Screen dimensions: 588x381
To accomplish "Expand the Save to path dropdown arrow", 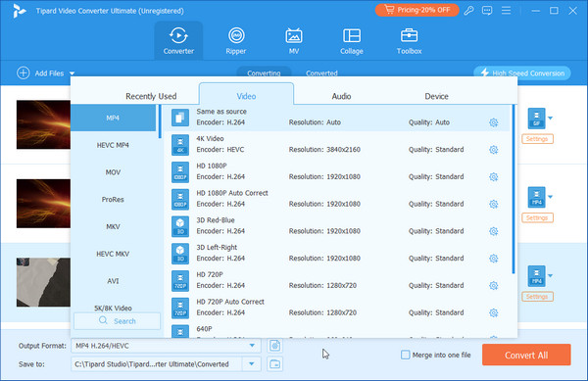I will 252,363.
